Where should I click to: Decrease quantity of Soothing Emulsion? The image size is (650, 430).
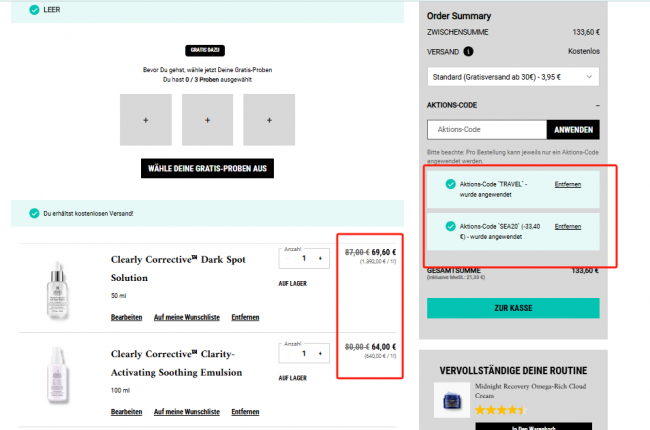(x=287, y=353)
